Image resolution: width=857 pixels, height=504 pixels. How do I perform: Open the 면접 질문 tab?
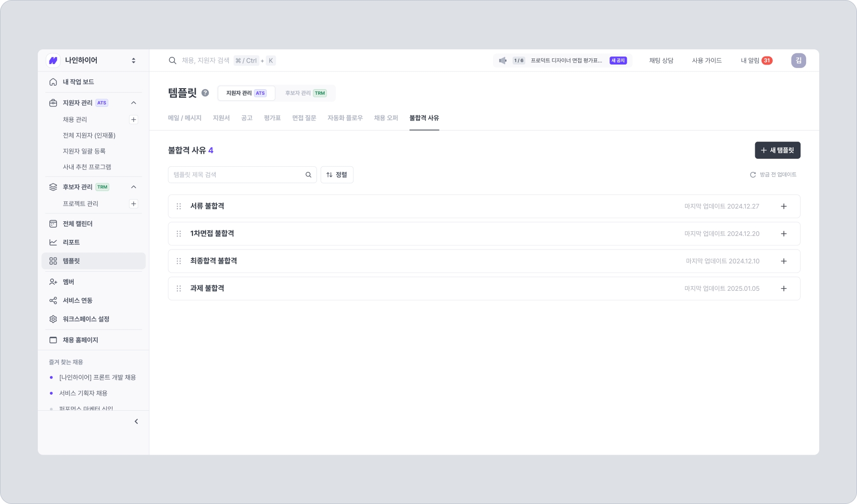coord(304,118)
